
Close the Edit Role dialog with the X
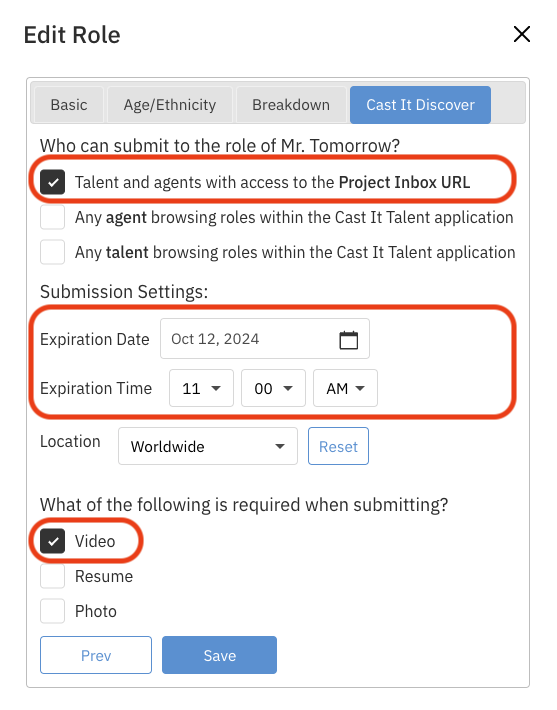(522, 34)
